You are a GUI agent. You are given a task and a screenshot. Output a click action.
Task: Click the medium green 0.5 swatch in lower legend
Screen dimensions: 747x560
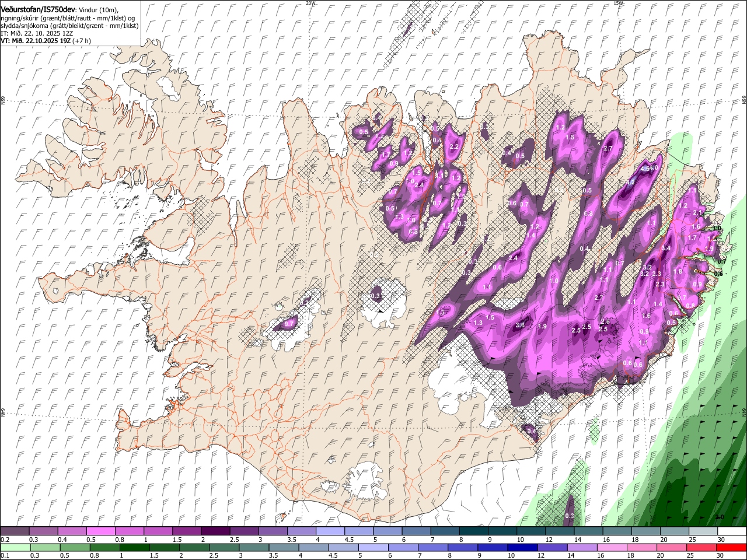tap(75, 548)
